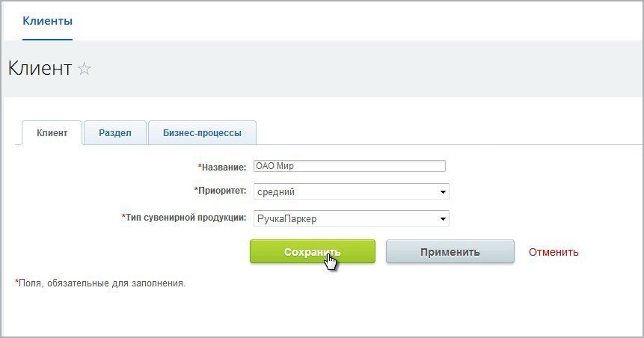Cancel editing via the Отменить link

[x=553, y=252]
